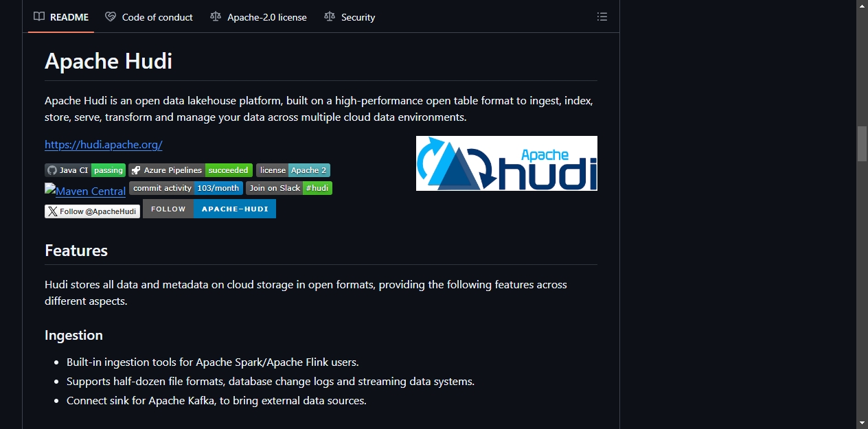
Task: Click the 'Hudi stores all data' paragraph
Action: point(306,292)
